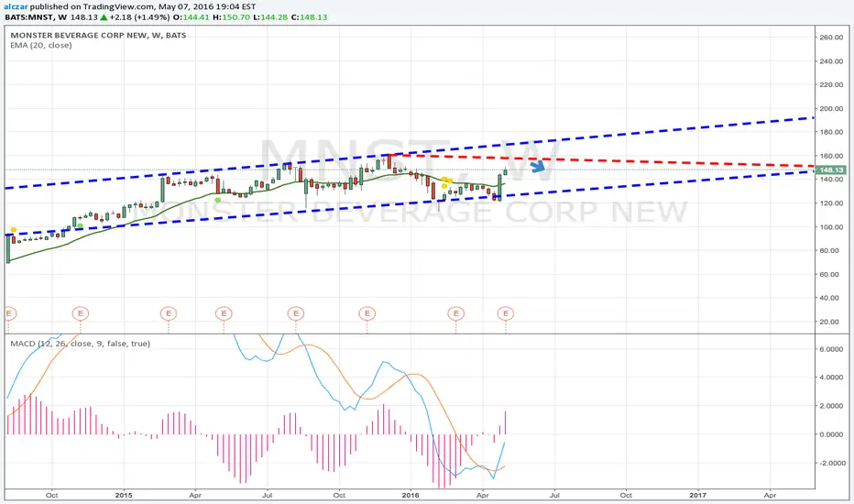This screenshot has width=854, height=504.
Task: Click the Jul label between 2015 and 2016
Action: point(268,495)
